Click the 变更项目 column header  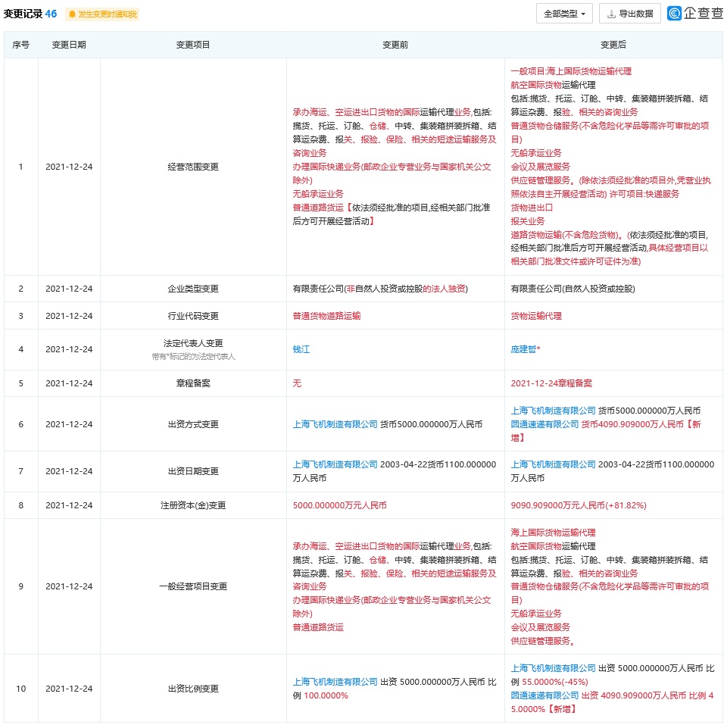(193, 45)
